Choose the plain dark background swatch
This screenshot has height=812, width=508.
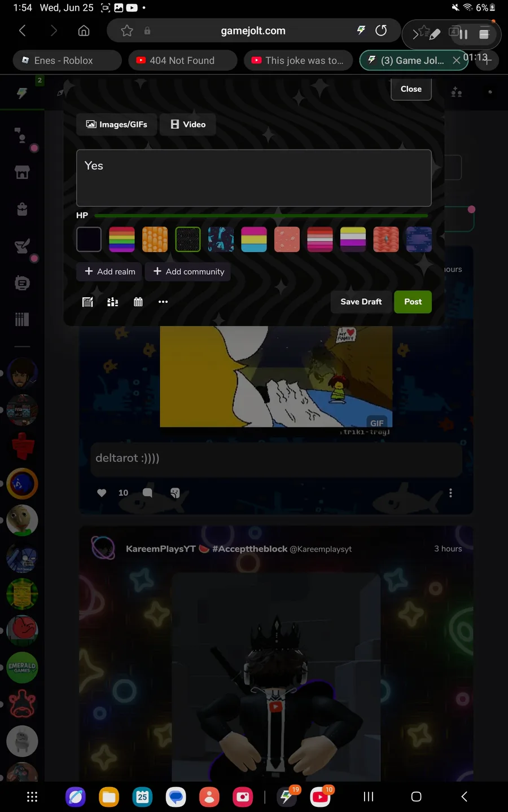click(x=89, y=240)
